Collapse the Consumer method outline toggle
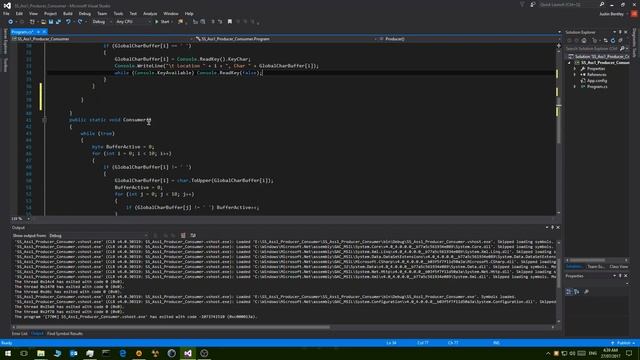 point(44,120)
